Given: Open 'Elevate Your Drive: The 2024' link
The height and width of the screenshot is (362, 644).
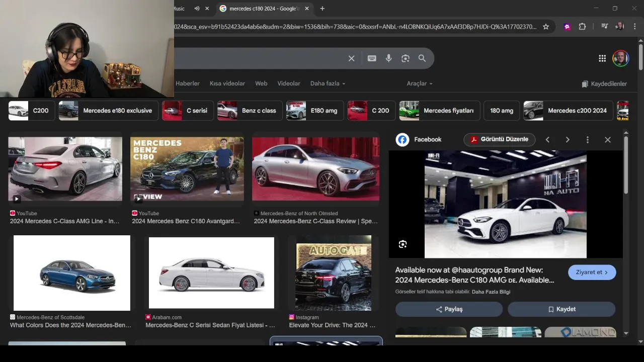Looking at the screenshot, I should (x=332, y=325).
